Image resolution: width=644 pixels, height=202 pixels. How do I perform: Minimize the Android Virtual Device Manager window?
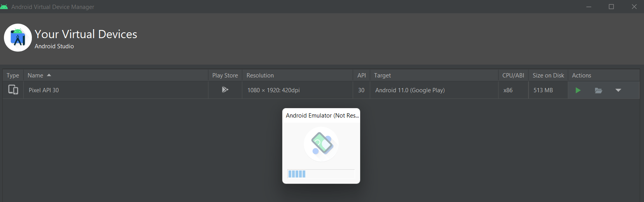tap(589, 7)
